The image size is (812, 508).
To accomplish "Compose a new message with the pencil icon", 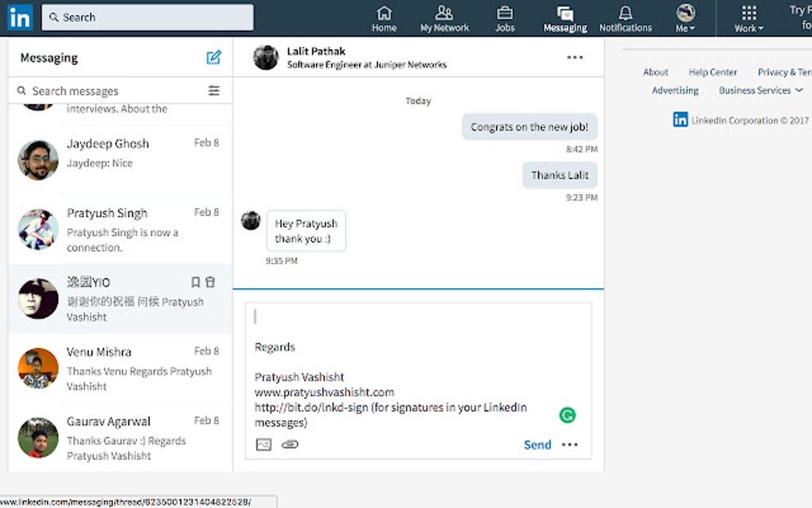I will tap(213, 57).
